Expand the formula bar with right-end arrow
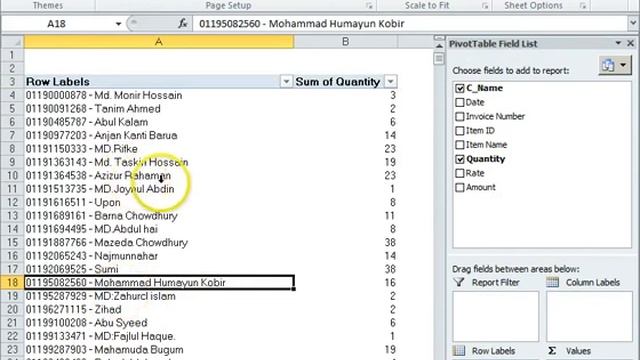This screenshot has height=360, width=640. pos(633,24)
